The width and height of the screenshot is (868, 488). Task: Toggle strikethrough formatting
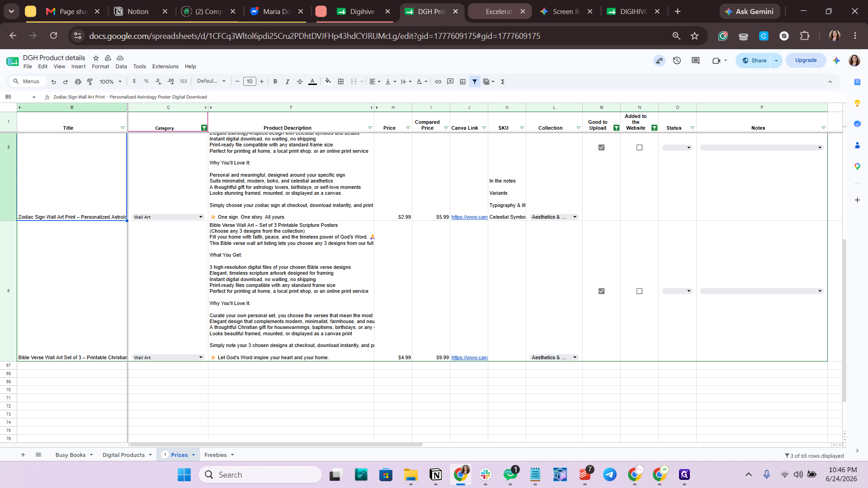pos(300,81)
